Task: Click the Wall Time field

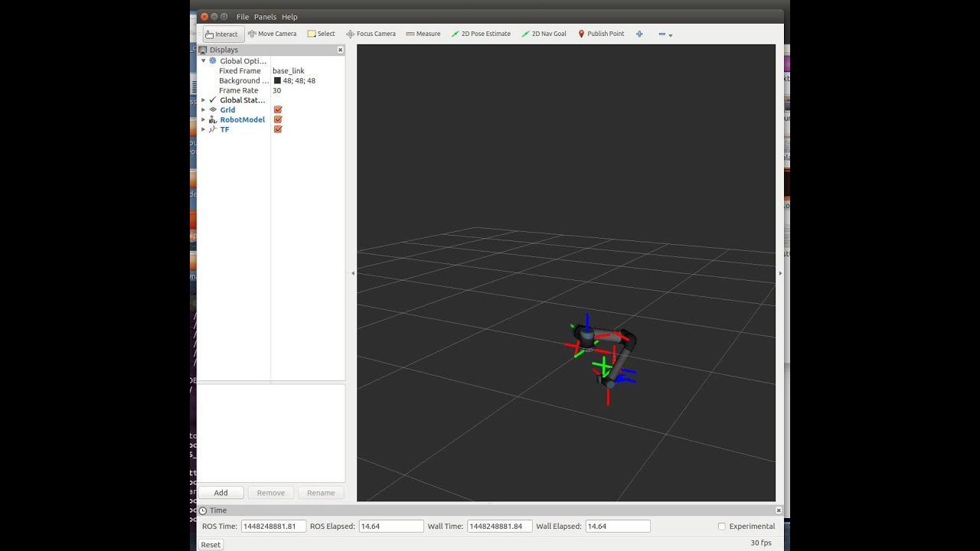Action: point(499,527)
